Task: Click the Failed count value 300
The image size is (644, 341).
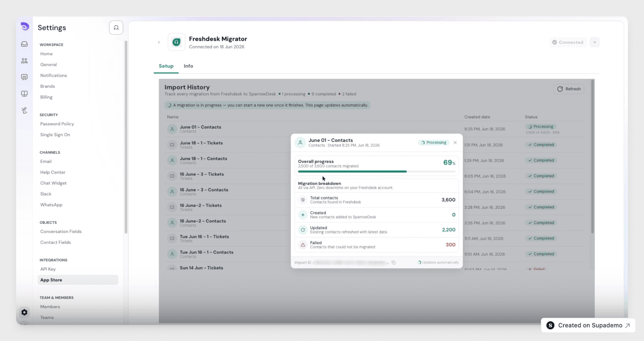Action: click(x=450, y=245)
